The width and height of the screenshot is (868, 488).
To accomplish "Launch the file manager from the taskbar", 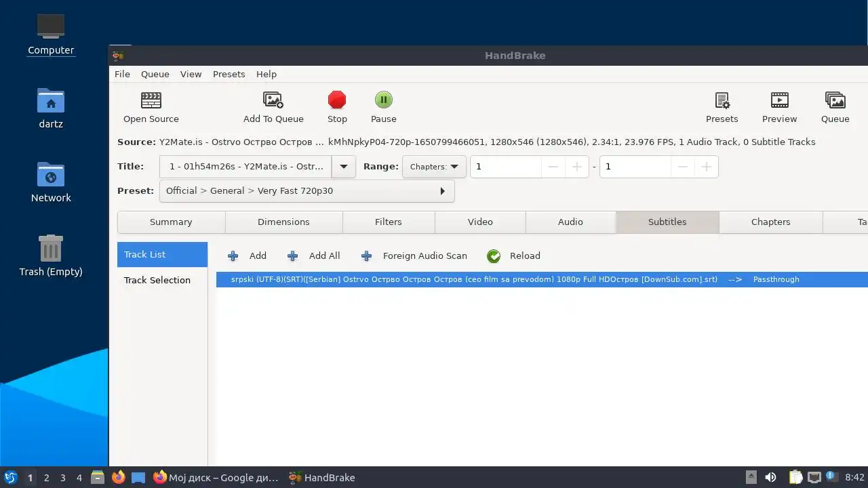I will (98, 477).
